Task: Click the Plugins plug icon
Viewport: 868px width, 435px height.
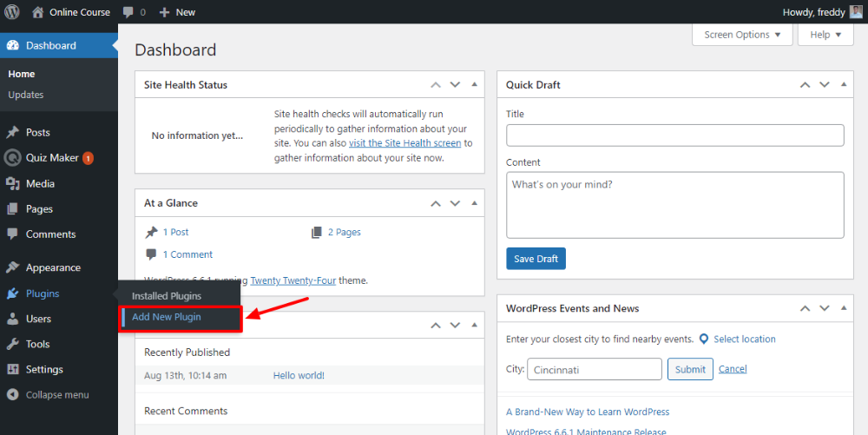Action: (x=13, y=293)
